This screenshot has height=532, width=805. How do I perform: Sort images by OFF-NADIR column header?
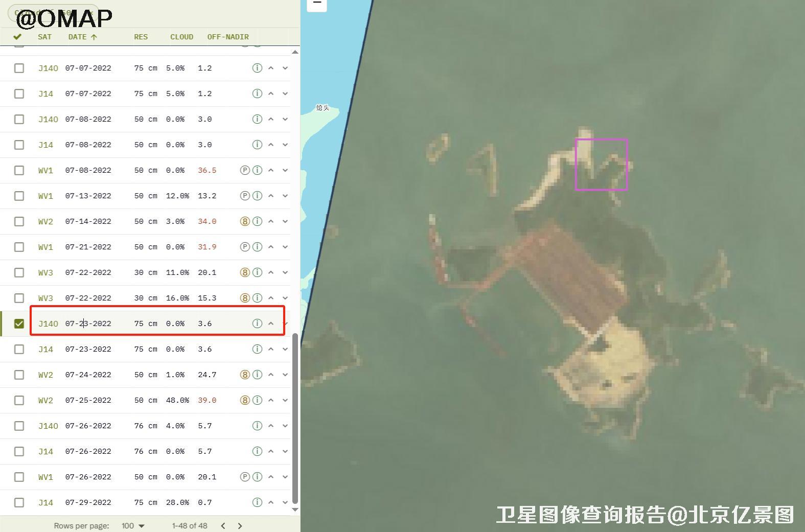[228, 37]
